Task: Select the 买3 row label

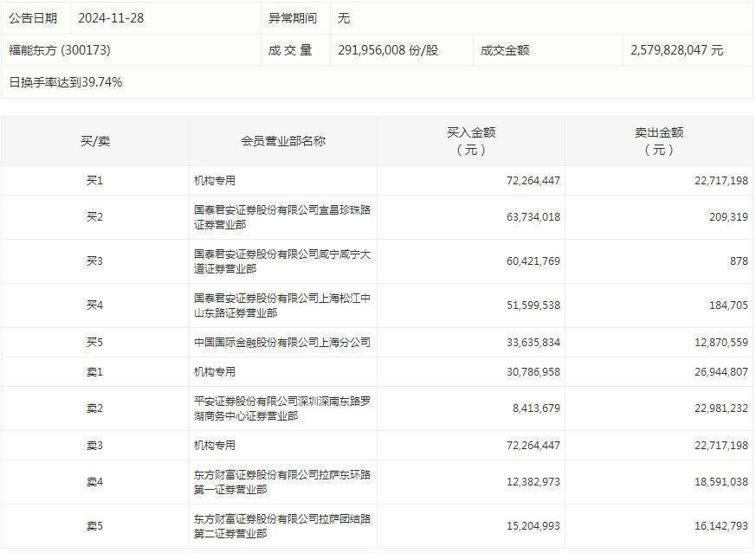Action: 95,261
